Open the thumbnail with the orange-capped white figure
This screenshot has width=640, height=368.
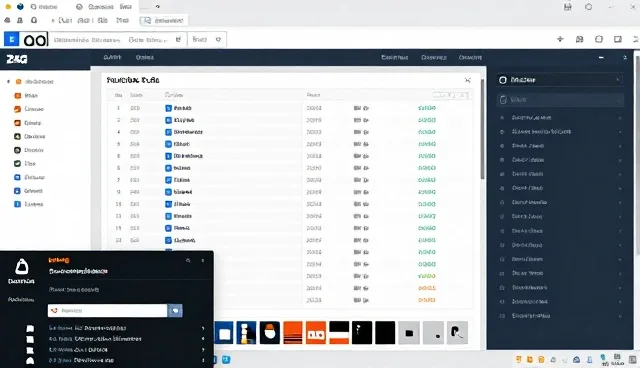coord(270,333)
